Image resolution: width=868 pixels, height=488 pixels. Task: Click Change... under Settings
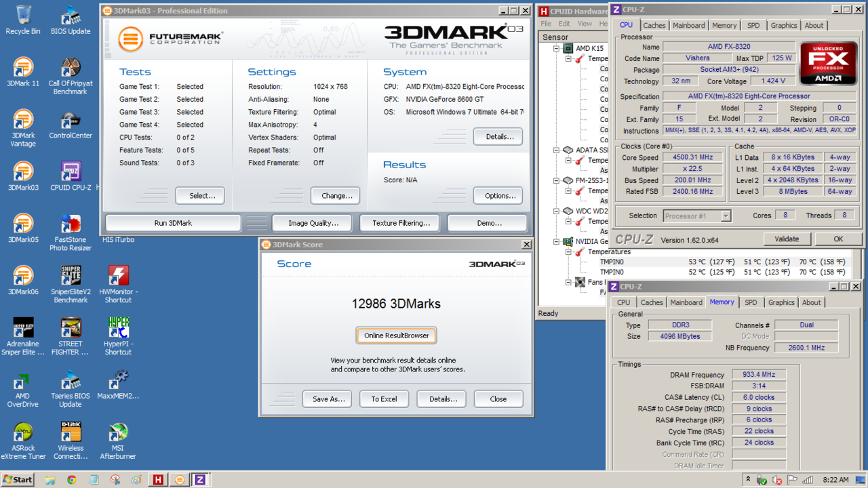336,195
